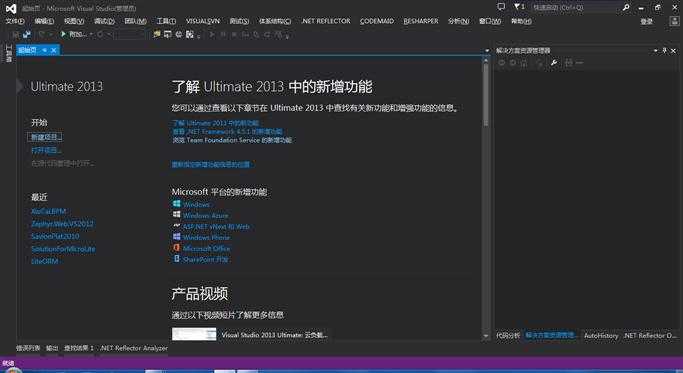Click the SharePoint icon
683x373 pixels.
click(x=176, y=258)
